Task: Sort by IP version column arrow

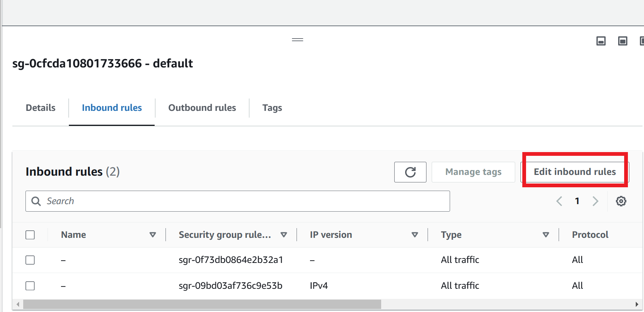Action: tap(414, 235)
